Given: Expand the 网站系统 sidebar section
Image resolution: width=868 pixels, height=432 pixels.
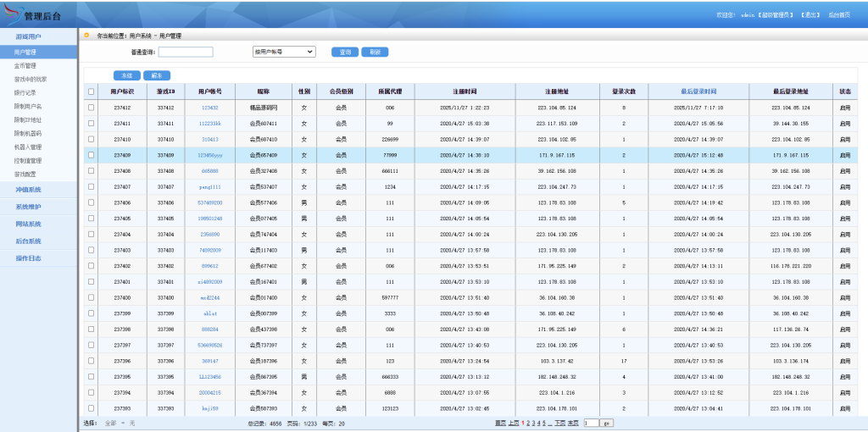Looking at the screenshot, I should pos(28,224).
